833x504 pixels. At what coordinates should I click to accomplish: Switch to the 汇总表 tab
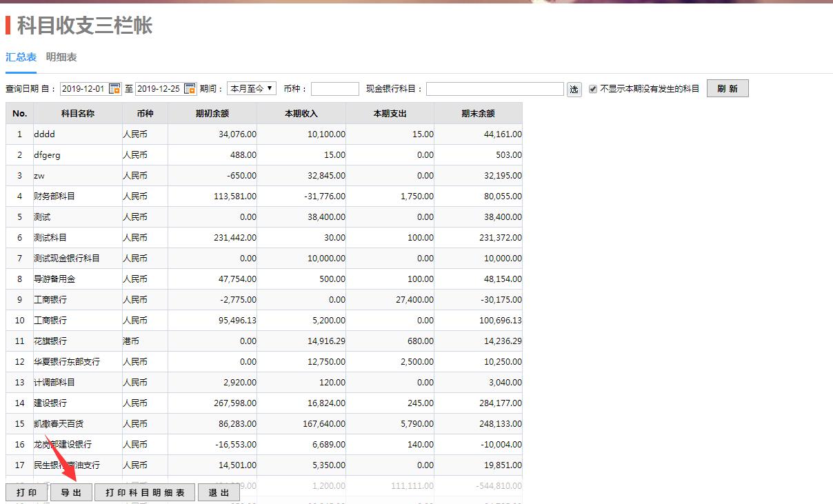pos(21,57)
